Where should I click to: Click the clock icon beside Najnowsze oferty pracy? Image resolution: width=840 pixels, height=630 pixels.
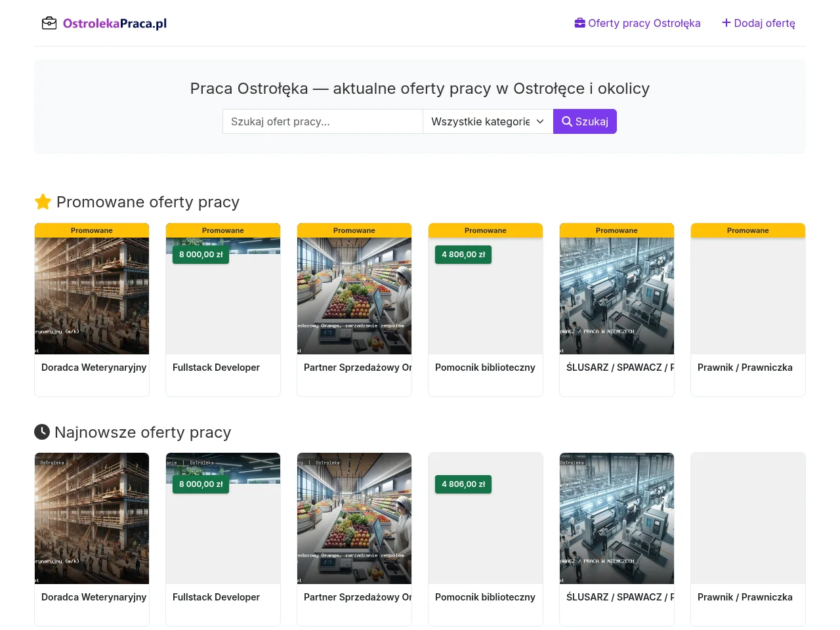[42, 432]
